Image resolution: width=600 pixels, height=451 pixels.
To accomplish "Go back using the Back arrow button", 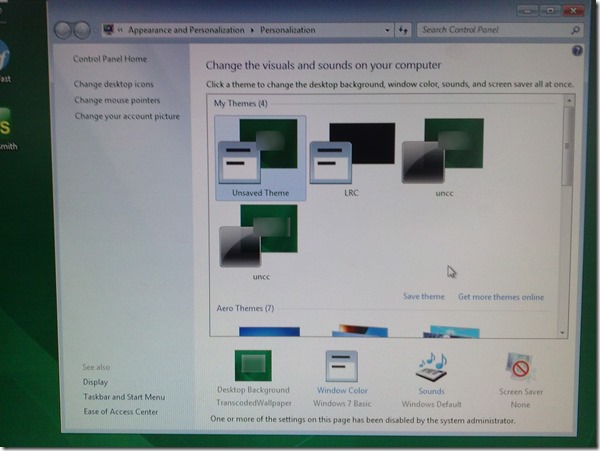I will coord(65,31).
